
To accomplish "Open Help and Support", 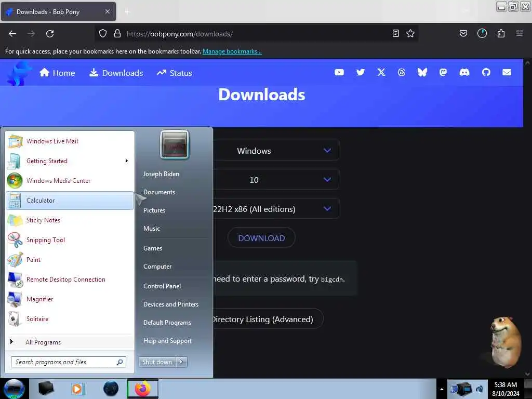I will click(168, 341).
